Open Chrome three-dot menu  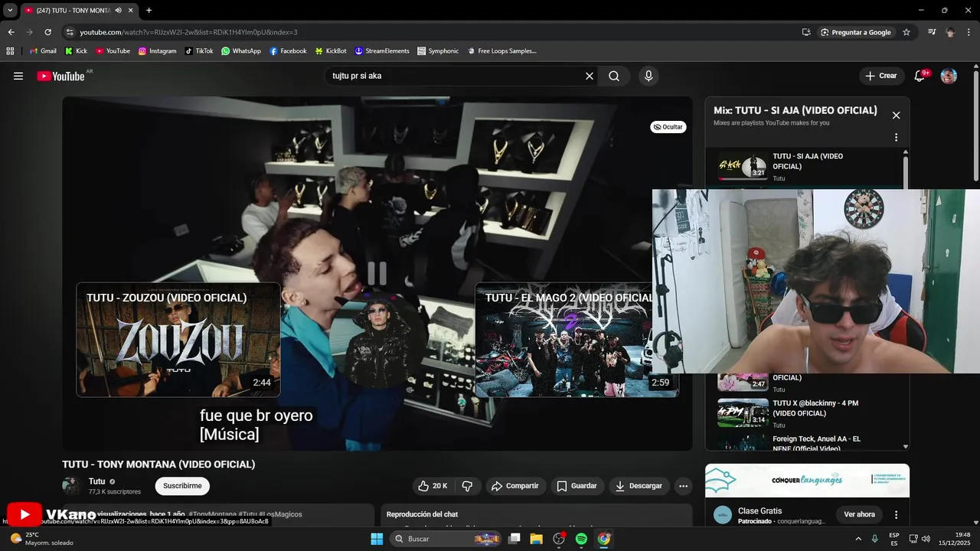969,32
